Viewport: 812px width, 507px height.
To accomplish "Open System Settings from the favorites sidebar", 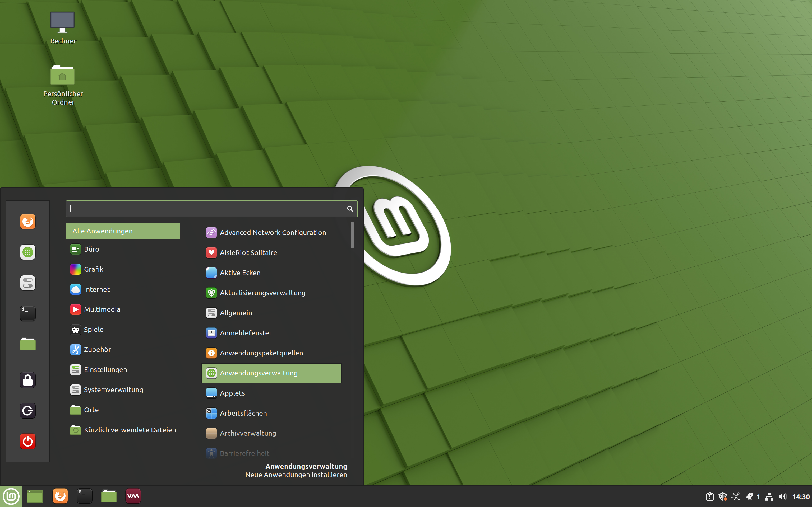I will (x=27, y=283).
